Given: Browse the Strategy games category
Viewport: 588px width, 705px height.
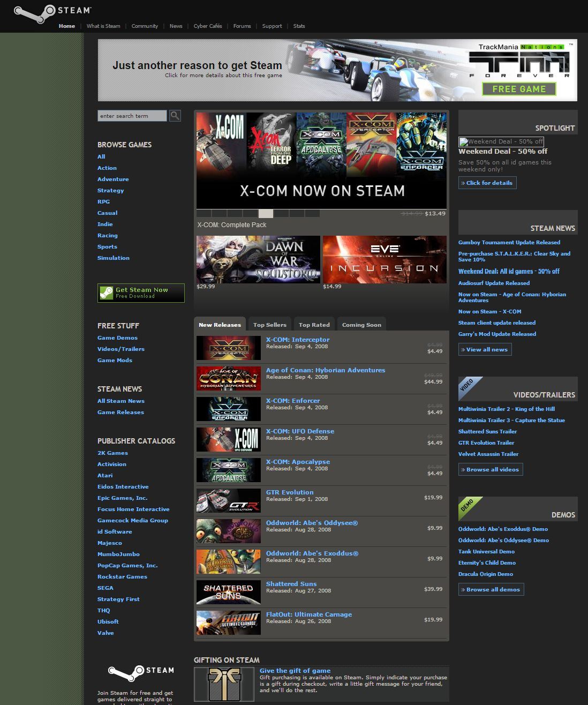Looking at the screenshot, I should coord(110,190).
